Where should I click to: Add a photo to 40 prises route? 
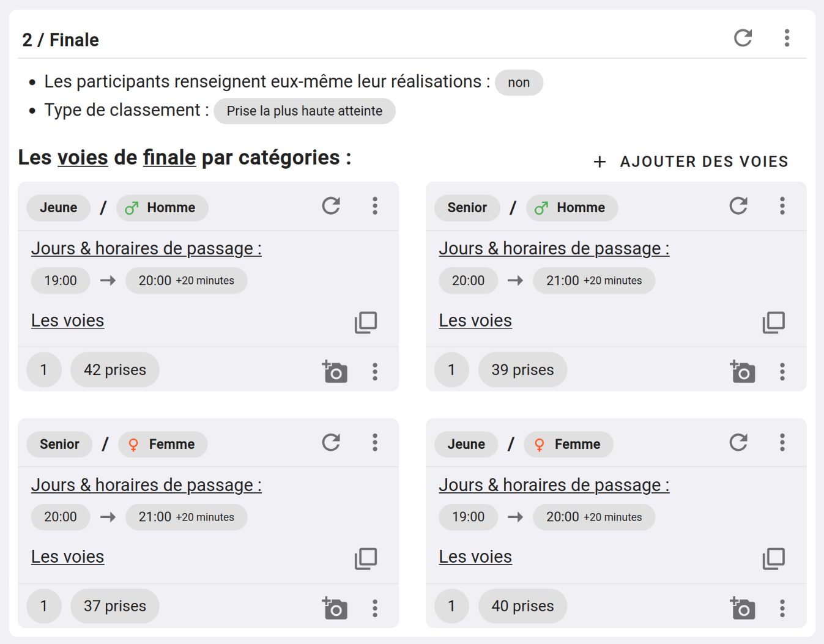(x=743, y=608)
